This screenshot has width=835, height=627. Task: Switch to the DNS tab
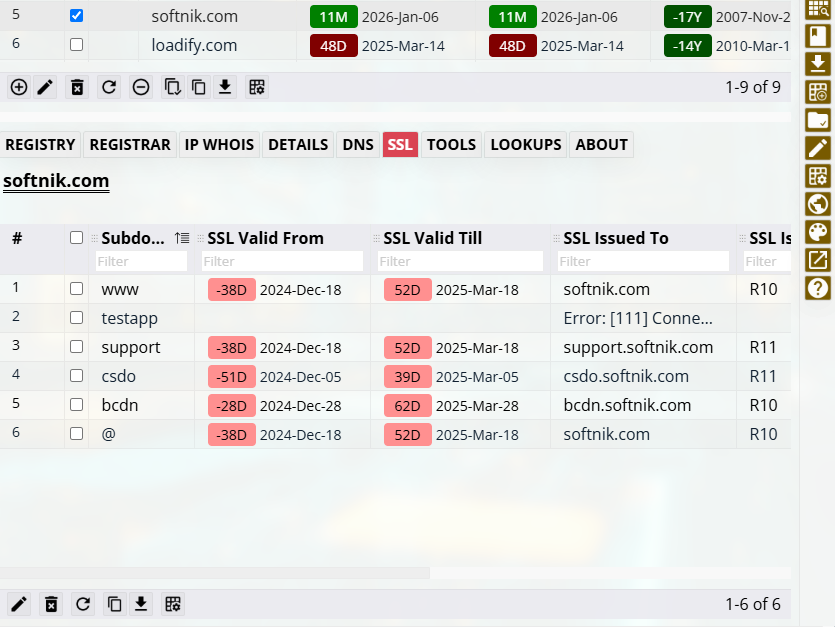pos(358,145)
